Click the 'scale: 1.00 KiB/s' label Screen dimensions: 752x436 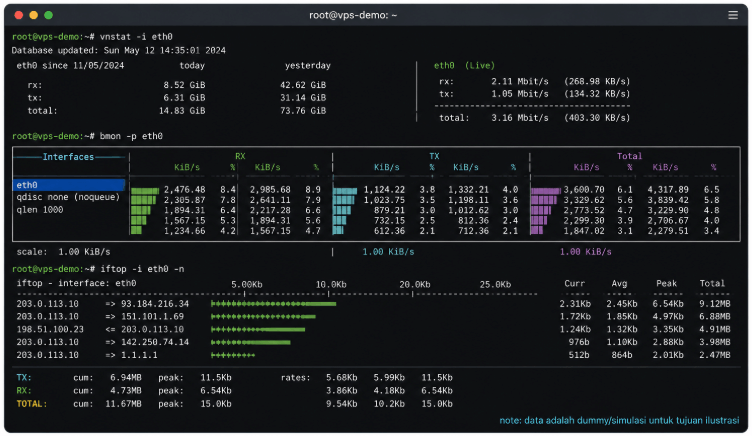tap(63, 252)
